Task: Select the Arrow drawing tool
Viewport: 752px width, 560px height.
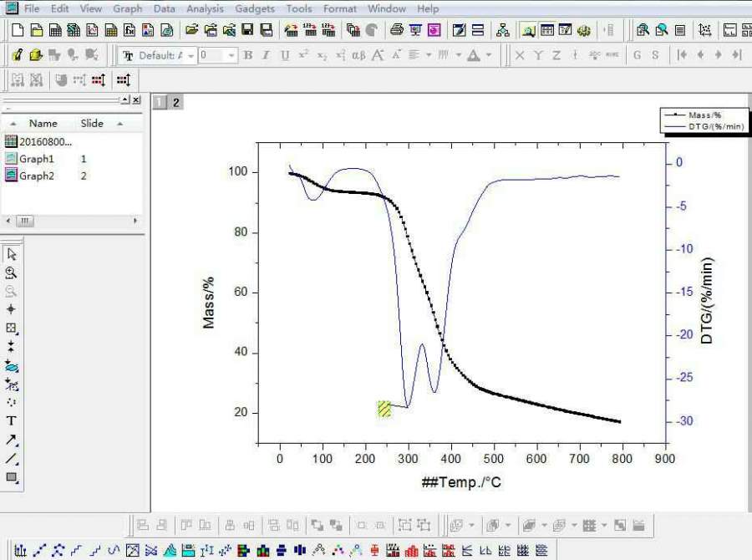Action: click(x=11, y=440)
